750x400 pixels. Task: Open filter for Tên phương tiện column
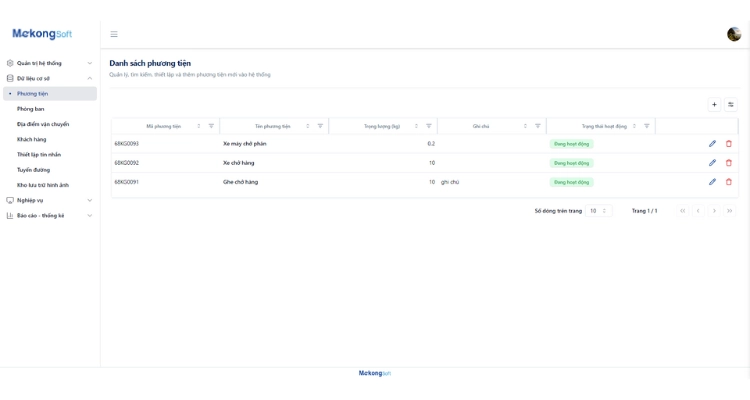[x=320, y=126]
